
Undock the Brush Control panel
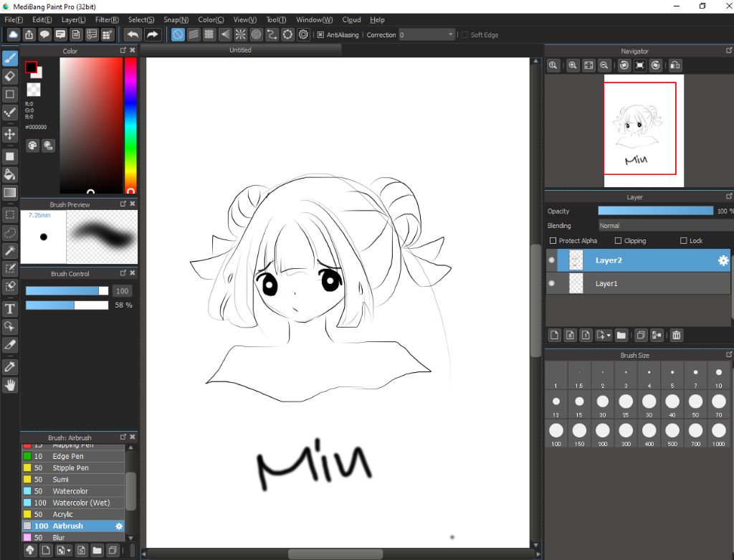pyautogui.click(x=123, y=272)
